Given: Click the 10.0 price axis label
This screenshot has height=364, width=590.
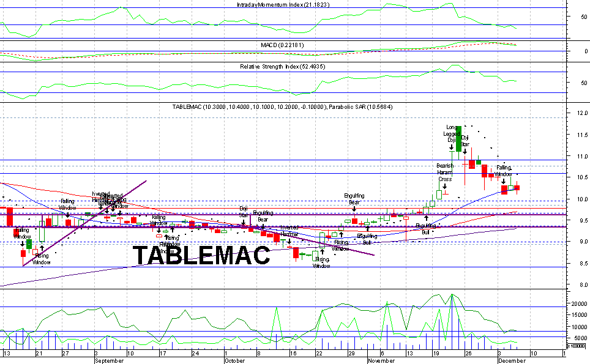Looking at the screenshot, I should coord(583,199).
